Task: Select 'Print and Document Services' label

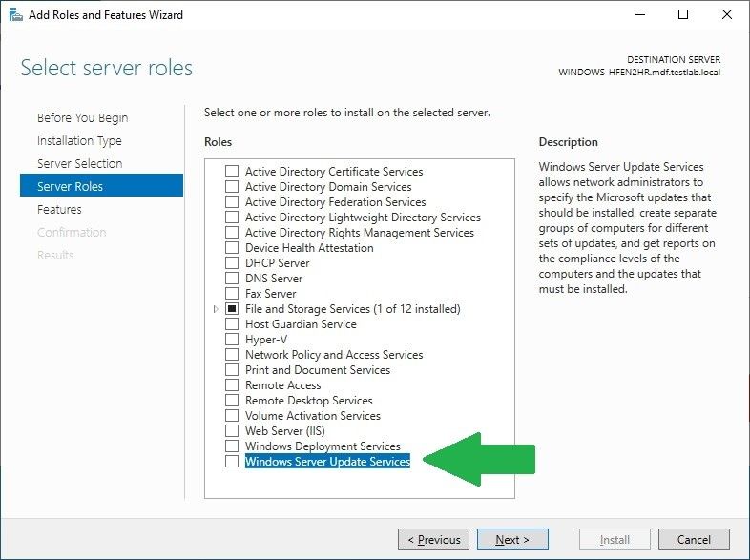Action: [x=318, y=369]
